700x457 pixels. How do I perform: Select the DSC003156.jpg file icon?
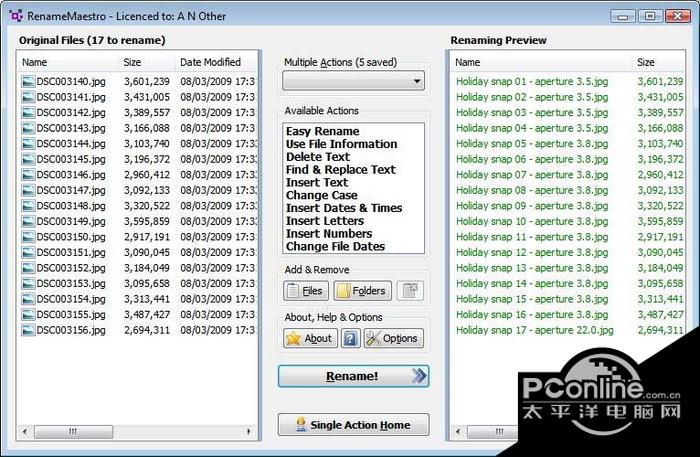coord(28,330)
